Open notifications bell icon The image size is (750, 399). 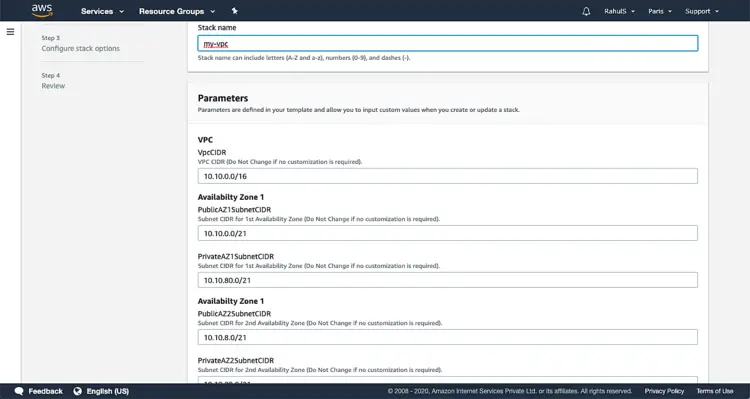[x=586, y=11]
